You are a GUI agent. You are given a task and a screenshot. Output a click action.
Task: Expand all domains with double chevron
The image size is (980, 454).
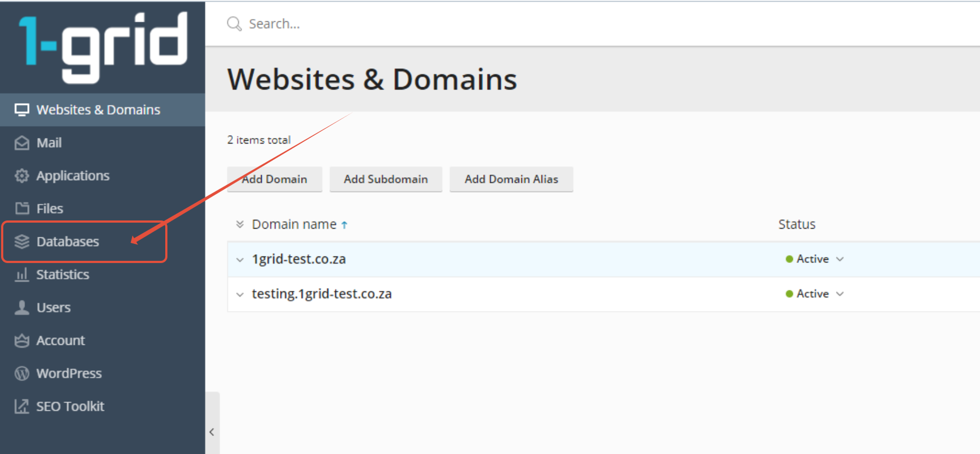coord(239,224)
